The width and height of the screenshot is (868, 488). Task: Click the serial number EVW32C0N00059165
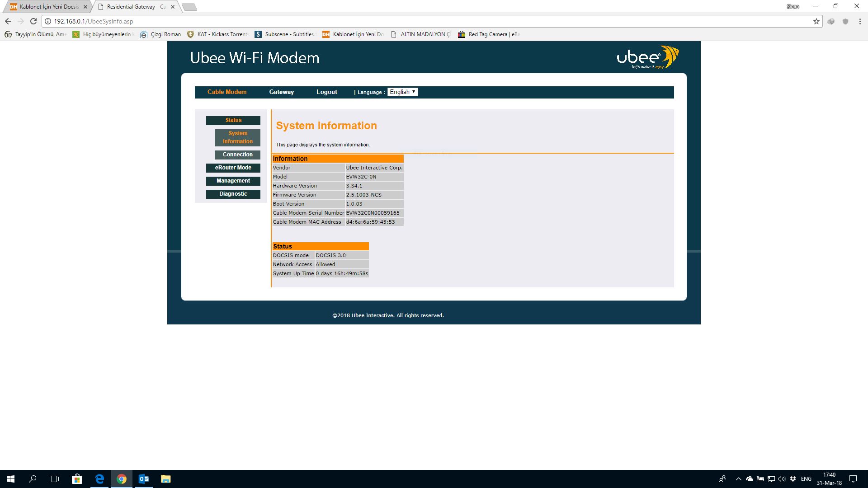373,213
